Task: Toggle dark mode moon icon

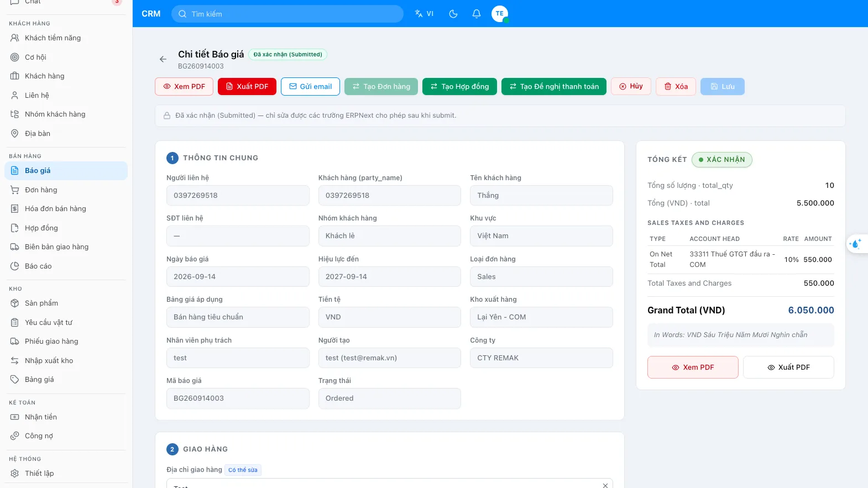Action: click(453, 14)
